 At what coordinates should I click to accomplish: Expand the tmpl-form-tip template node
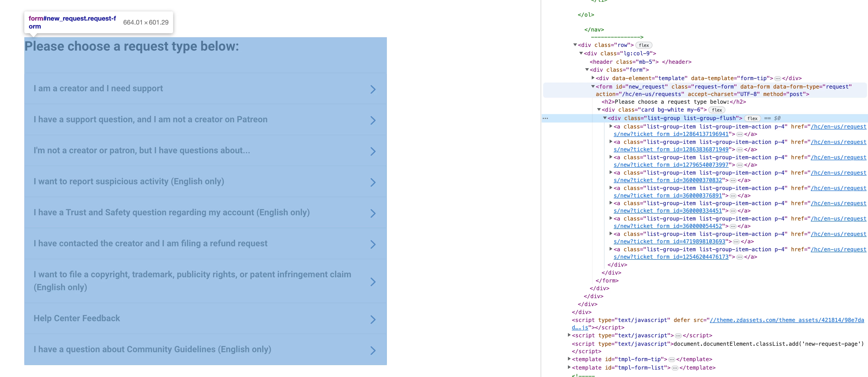pyautogui.click(x=569, y=359)
